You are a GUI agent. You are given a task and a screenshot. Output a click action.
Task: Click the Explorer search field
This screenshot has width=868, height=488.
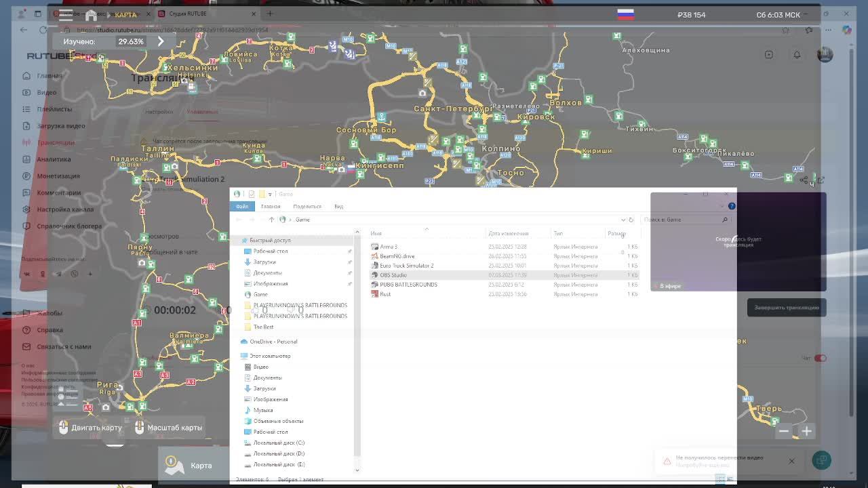click(685, 220)
